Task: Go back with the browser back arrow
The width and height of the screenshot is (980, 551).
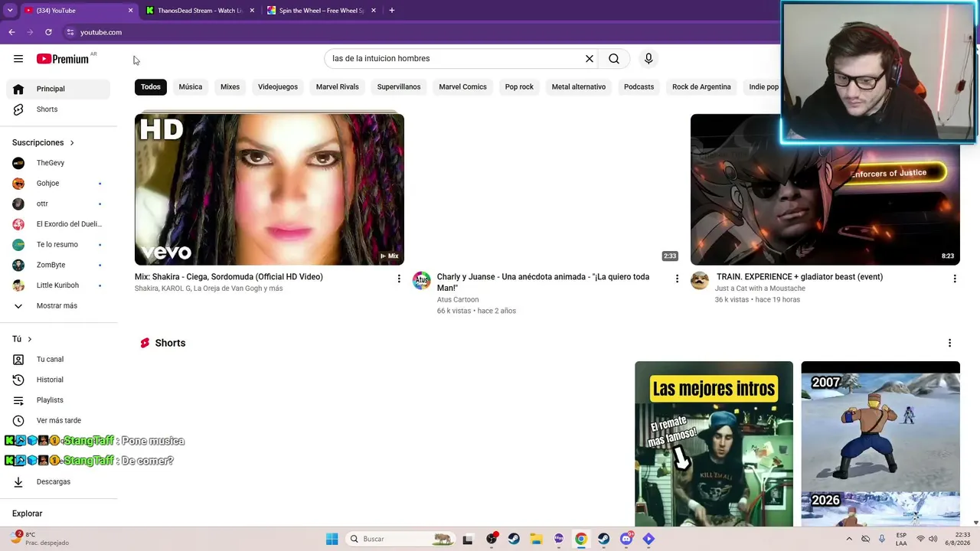Action: tap(11, 32)
